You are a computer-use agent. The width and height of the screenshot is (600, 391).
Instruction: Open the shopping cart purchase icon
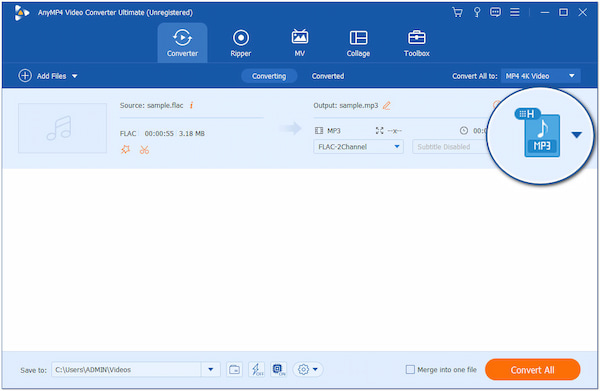[457, 12]
